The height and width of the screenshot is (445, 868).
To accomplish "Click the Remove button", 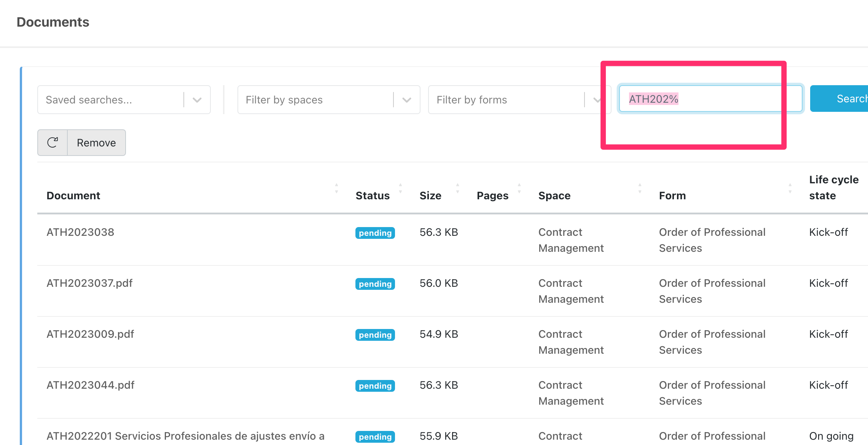I will (x=96, y=143).
